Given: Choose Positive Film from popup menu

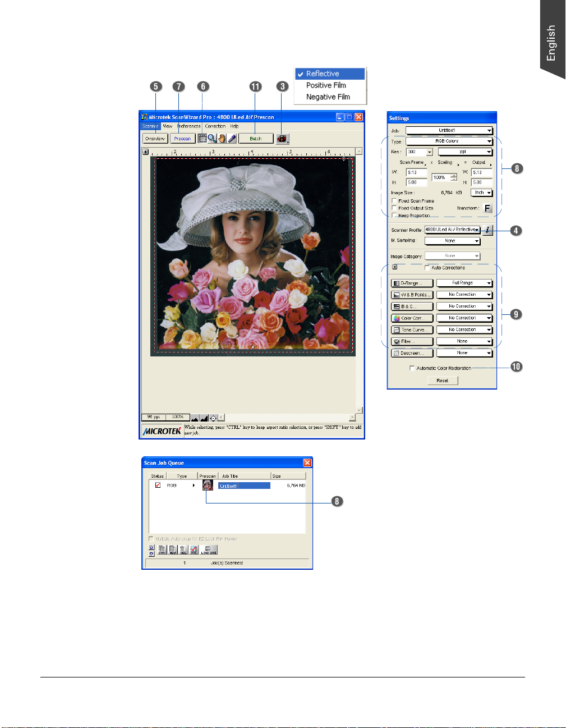Looking at the screenshot, I should [330, 85].
